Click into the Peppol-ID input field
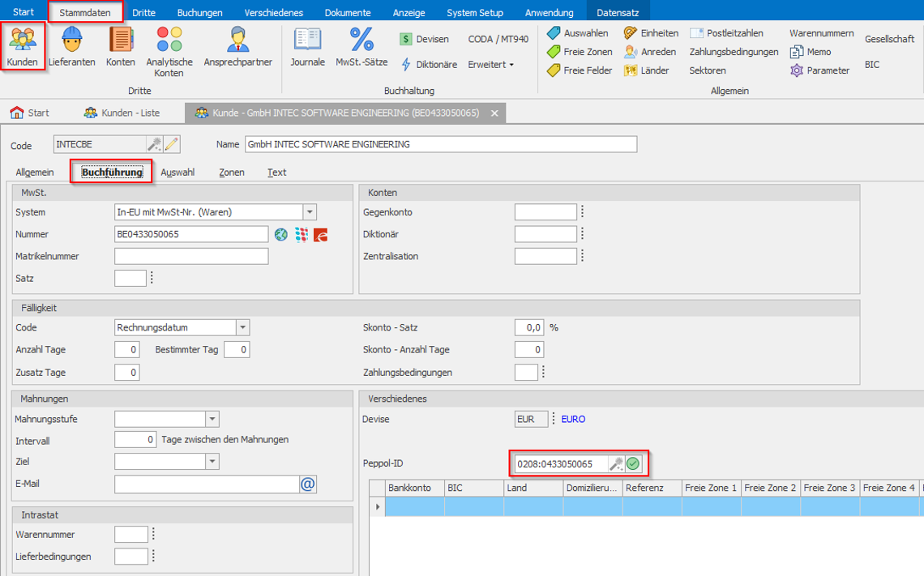 coord(559,464)
